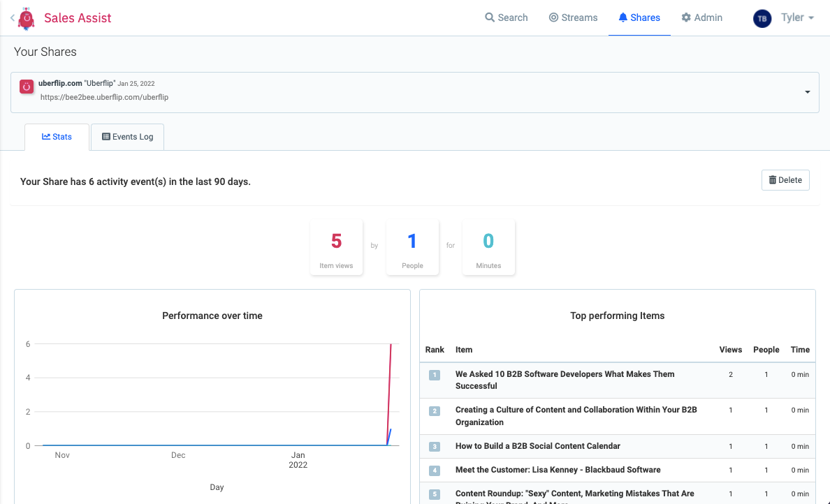Open 'Meet the Customer: Lisa Kenney' item
830x504 pixels.
558,470
